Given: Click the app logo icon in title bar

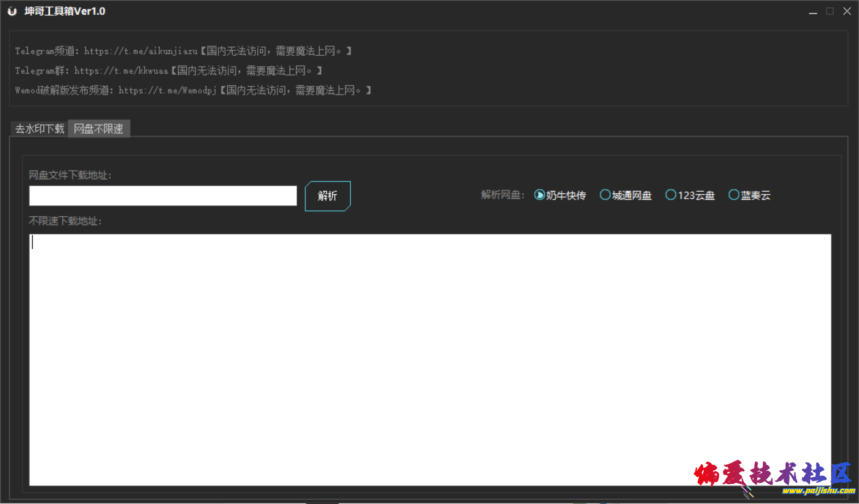Looking at the screenshot, I should coord(12,11).
